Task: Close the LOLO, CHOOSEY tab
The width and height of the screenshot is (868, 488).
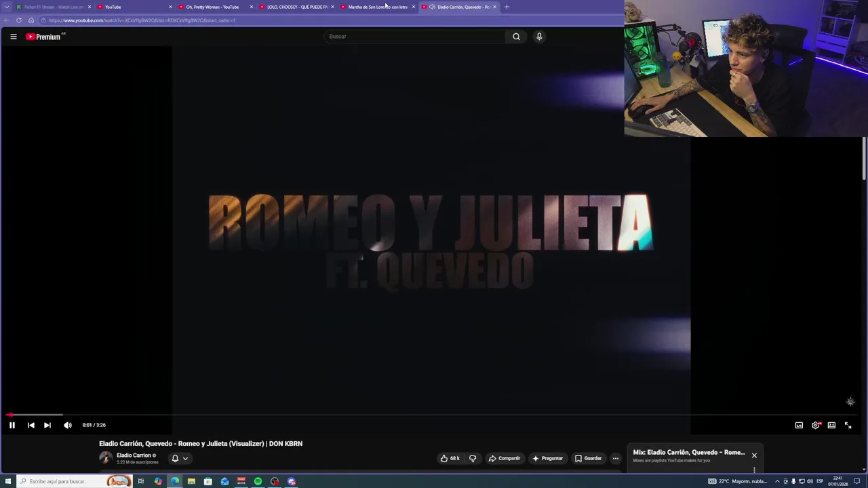Action: click(x=332, y=7)
